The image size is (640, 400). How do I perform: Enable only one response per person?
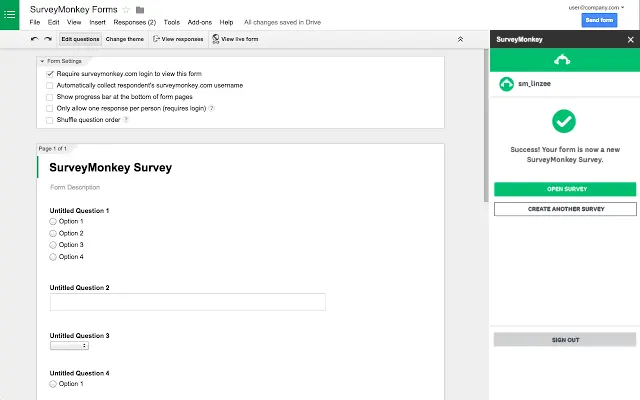click(49, 109)
